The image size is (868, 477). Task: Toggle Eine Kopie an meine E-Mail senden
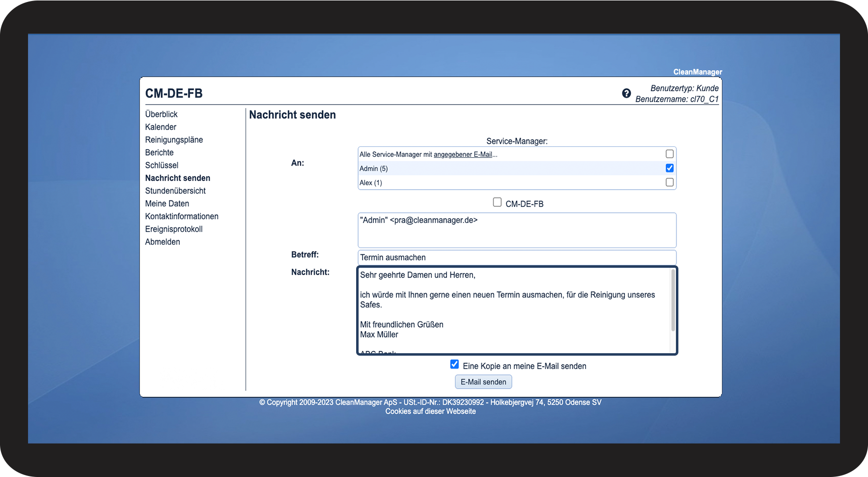pos(454,365)
